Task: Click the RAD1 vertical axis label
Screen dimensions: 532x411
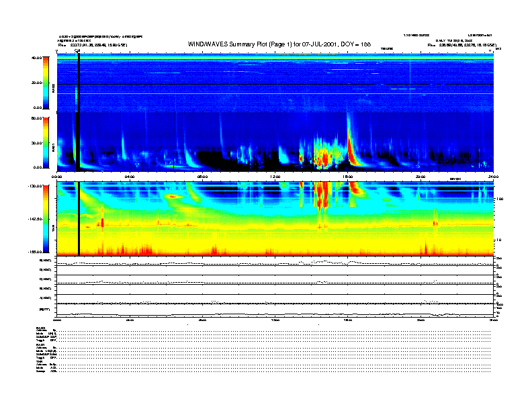Action: tap(54, 148)
